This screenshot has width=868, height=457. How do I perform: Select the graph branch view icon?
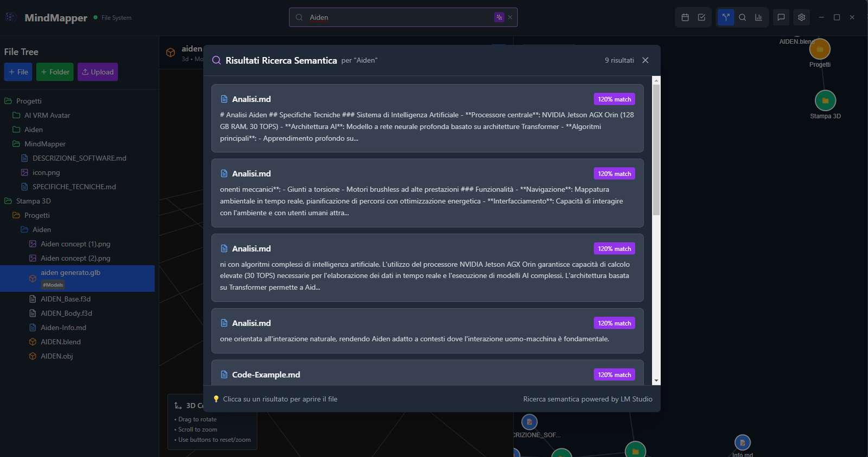click(725, 17)
